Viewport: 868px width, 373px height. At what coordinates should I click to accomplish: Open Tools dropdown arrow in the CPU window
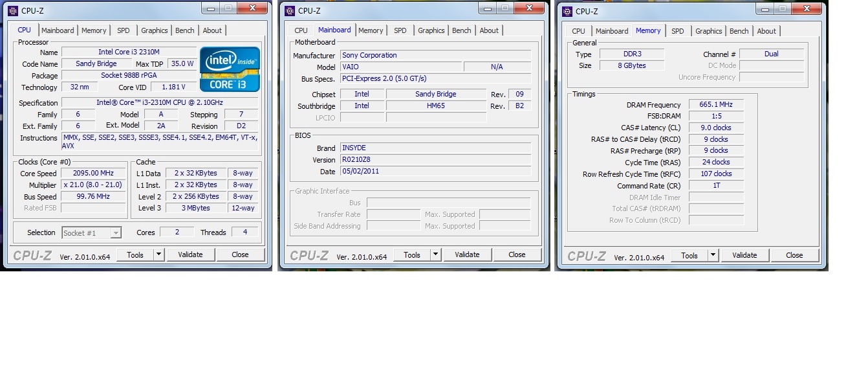coord(158,255)
